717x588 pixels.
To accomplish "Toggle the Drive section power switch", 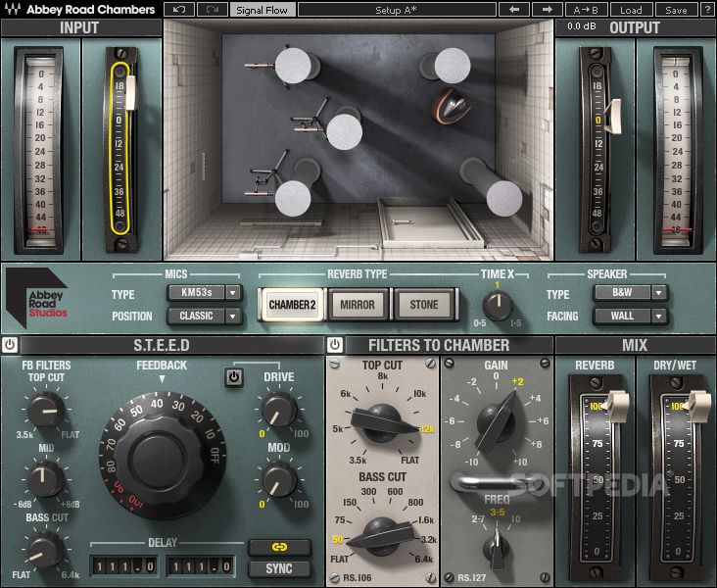I will pyautogui.click(x=234, y=377).
